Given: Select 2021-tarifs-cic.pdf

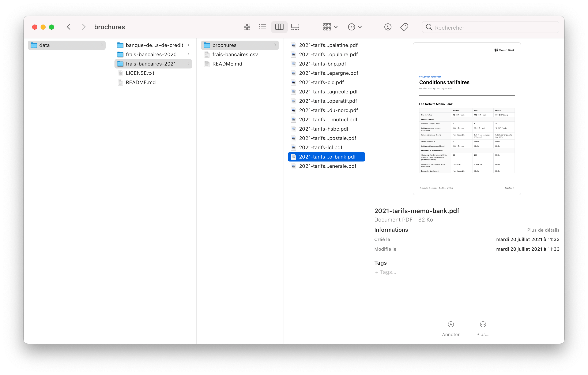Looking at the screenshot, I should tap(326, 82).
